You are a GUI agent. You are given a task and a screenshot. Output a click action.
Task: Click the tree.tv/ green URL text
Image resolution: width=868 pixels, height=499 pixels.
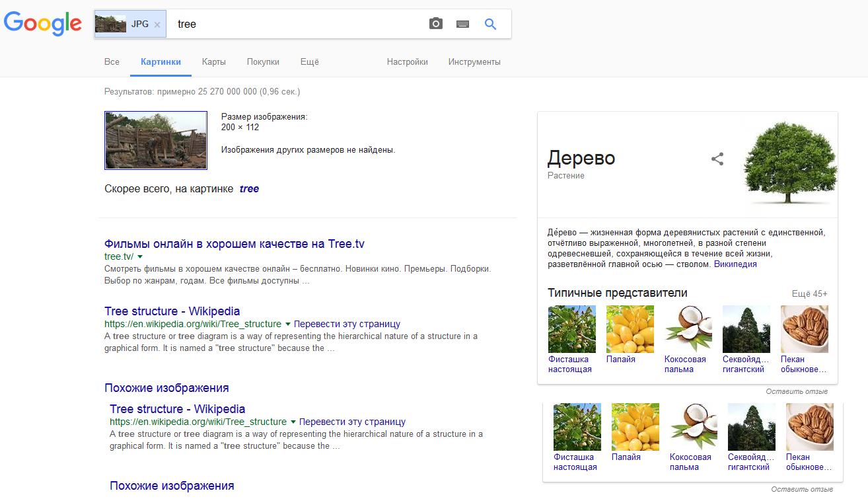click(x=119, y=256)
